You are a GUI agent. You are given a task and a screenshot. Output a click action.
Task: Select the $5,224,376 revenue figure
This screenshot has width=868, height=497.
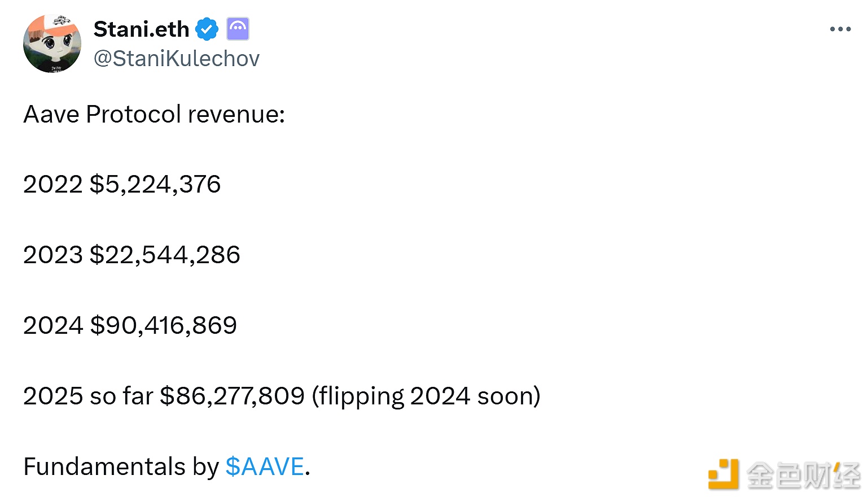pyautogui.click(x=155, y=185)
